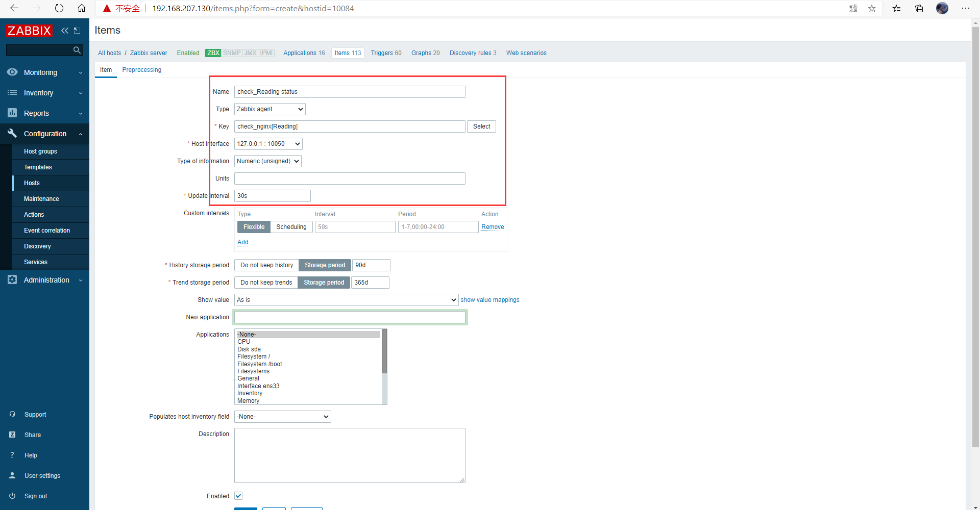Viewport: 980px width, 510px height.
Task: Open browser profile avatar
Action: point(942,8)
